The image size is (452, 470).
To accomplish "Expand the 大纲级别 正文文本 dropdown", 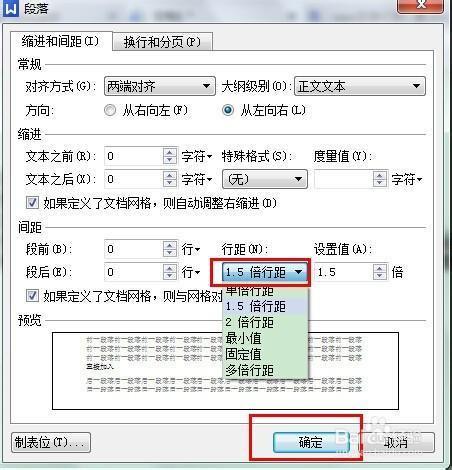I will point(360,86).
